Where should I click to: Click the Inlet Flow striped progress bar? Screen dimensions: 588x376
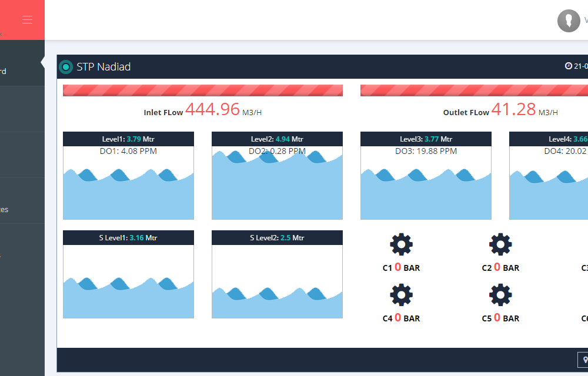(203, 90)
